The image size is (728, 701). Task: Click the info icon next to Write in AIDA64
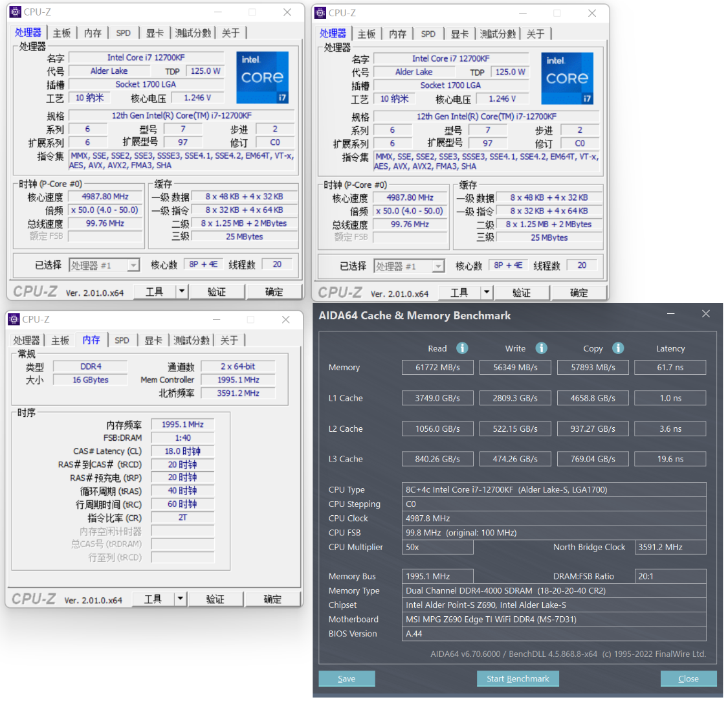(542, 348)
